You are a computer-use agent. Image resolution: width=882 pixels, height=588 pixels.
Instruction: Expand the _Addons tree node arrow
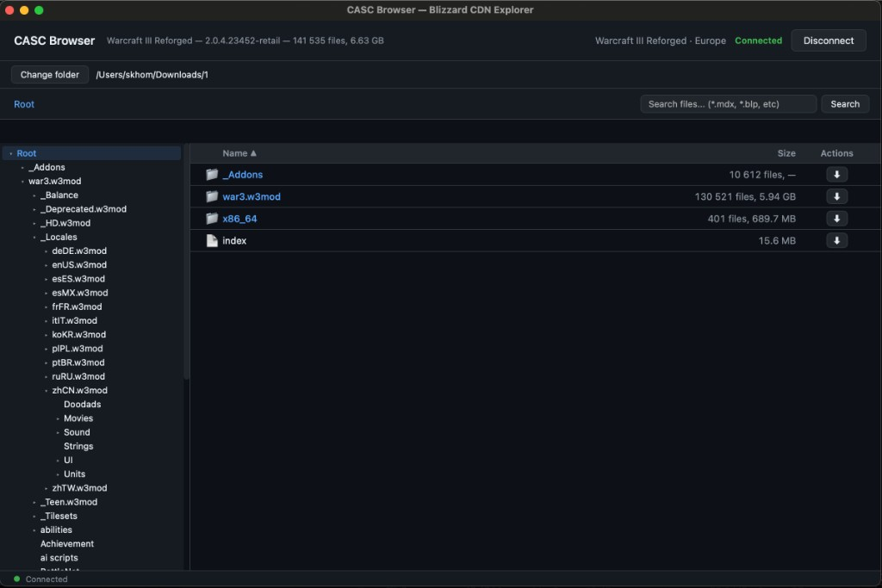coord(22,168)
